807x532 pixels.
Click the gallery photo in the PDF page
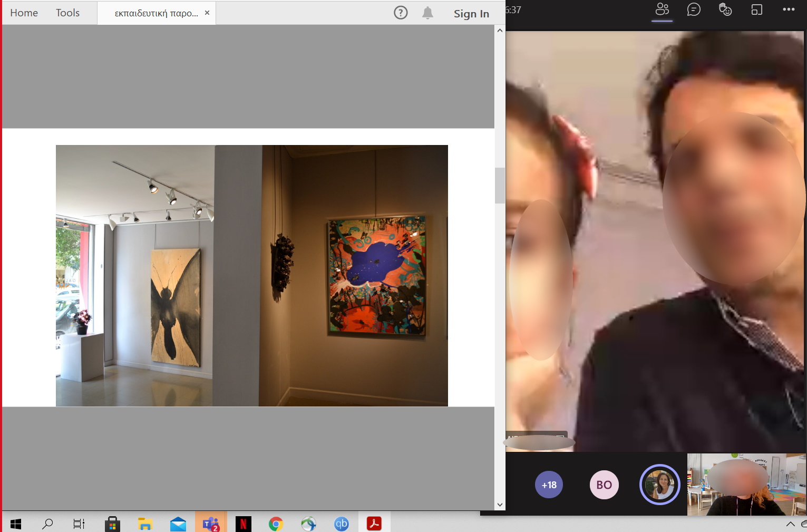point(252,276)
